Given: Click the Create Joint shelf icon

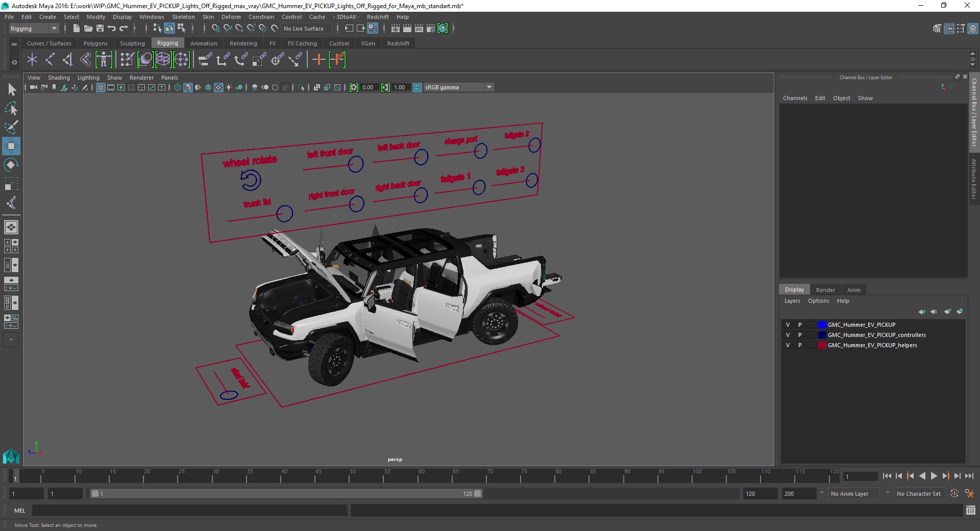Looking at the screenshot, I should click(x=50, y=60).
